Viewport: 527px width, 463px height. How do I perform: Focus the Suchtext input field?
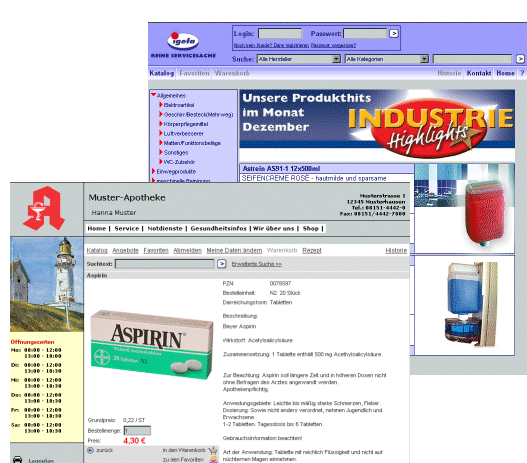(165, 264)
